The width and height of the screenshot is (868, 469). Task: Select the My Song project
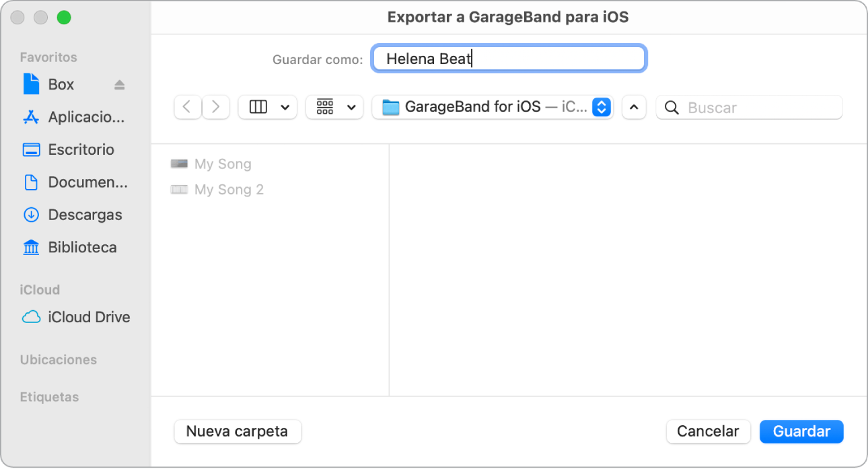222,164
